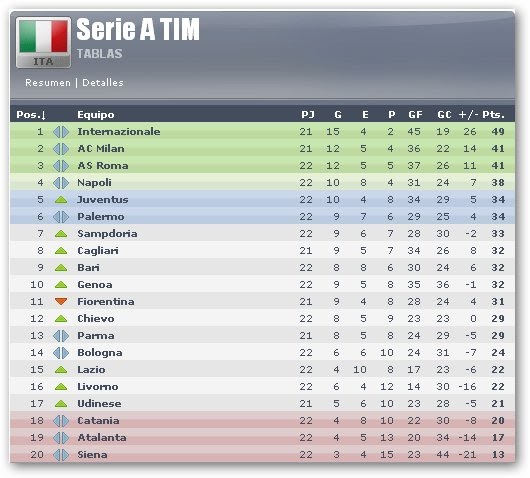Click Juventus green up-arrow trend icon

click(61, 200)
